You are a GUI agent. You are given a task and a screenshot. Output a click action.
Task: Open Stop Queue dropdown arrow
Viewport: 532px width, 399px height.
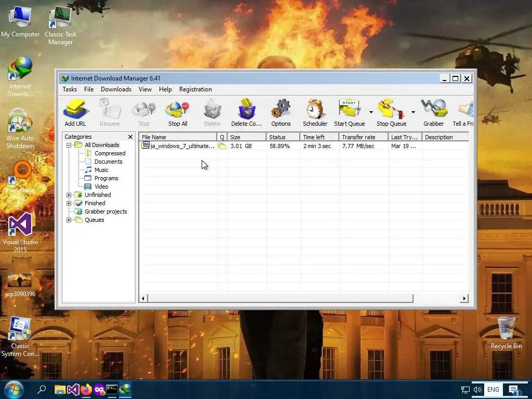(413, 112)
